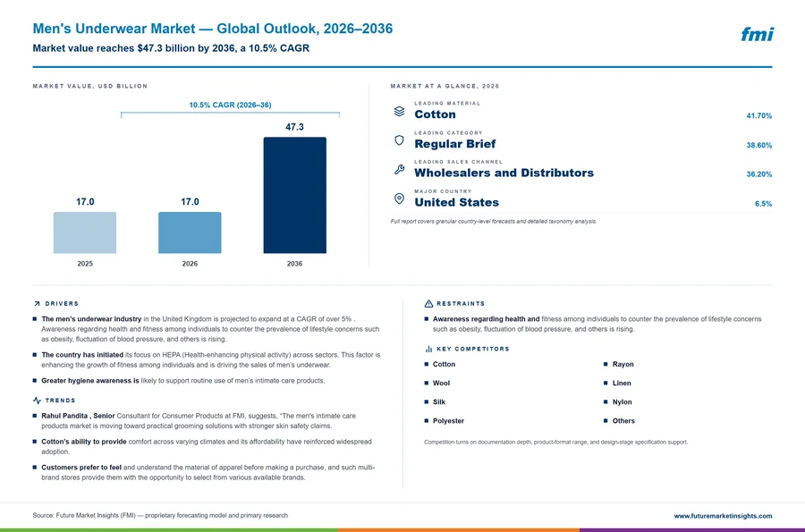805x532 pixels.
Task: Click Polyester in the competitors list
Action: tap(448, 421)
